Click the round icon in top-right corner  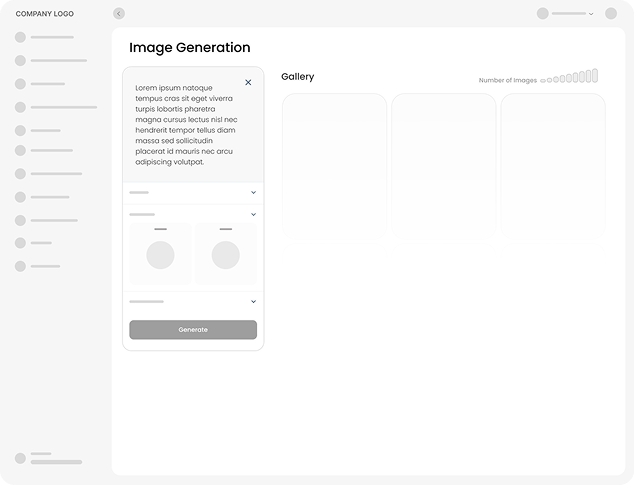[611, 14]
